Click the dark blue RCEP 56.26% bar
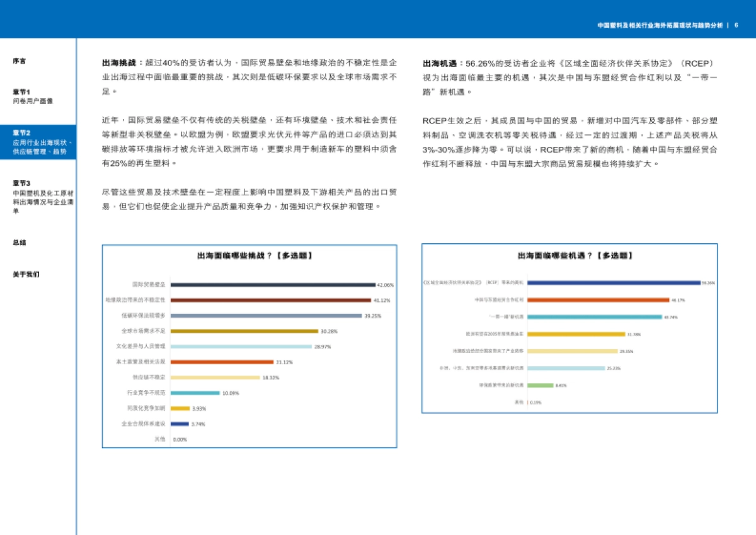The height and width of the screenshot is (535, 756). (x=614, y=284)
